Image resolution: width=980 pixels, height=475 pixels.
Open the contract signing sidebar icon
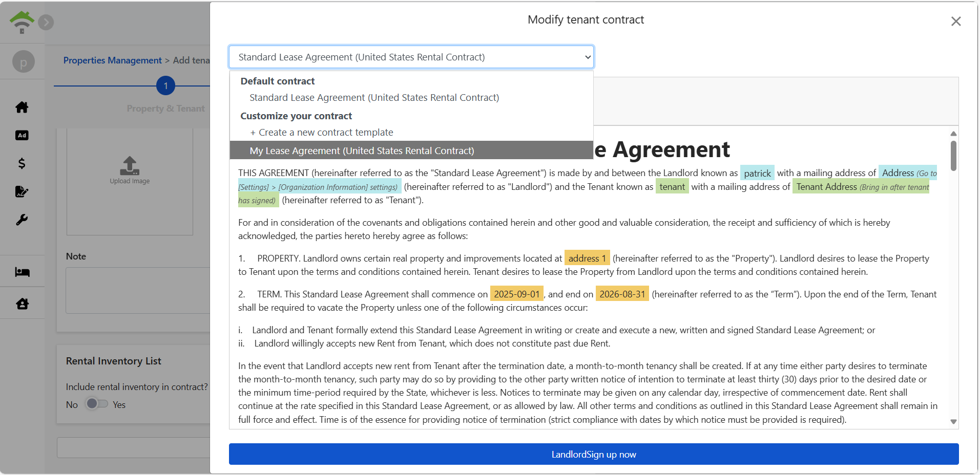(22, 191)
